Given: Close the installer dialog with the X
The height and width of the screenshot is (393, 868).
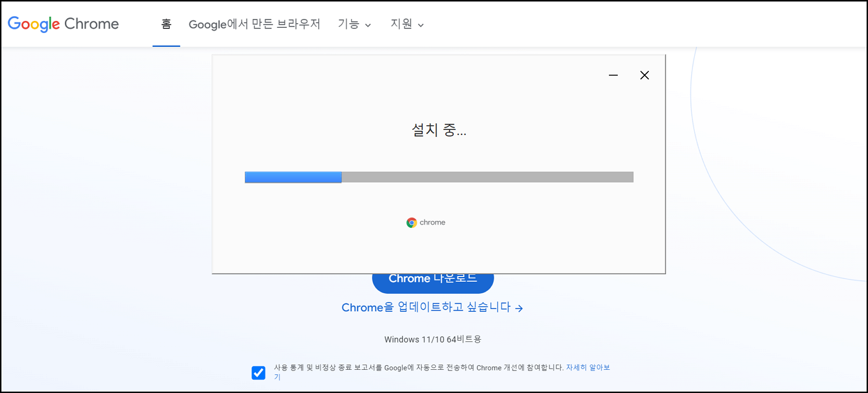Looking at the screenshot, I should 644,75.
